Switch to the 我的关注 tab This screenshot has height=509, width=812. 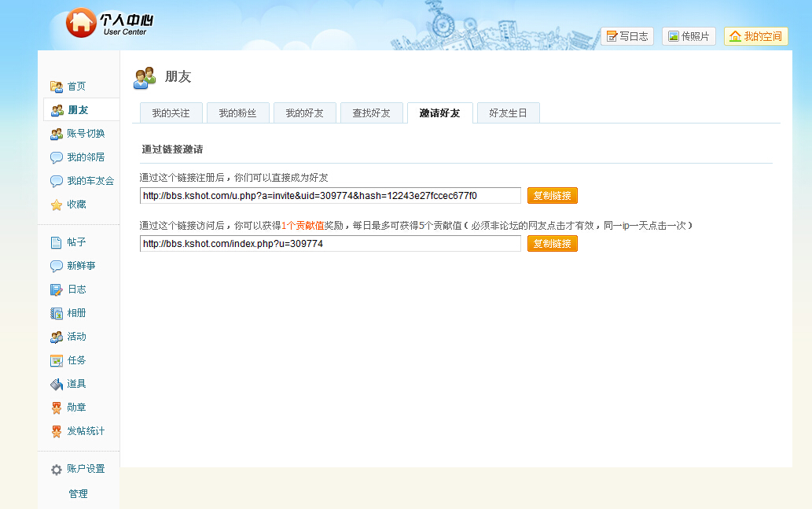pos(171,113)
